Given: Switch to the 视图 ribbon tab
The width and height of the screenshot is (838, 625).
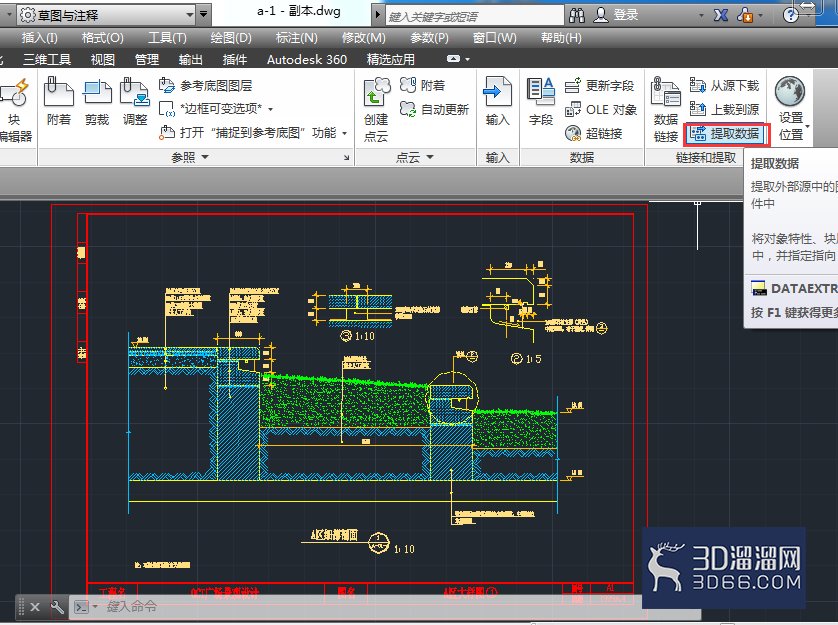Looking at the screenshot, I should click(103, 59).
